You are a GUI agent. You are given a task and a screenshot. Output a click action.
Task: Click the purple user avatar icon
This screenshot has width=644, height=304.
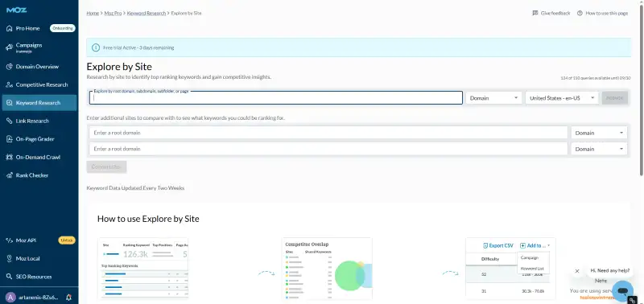coord(11,297)
